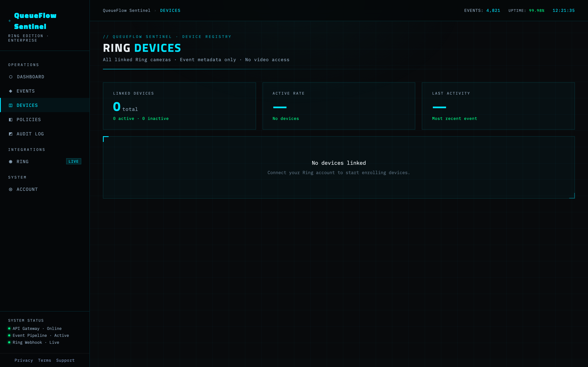588x367 pixels.
Task: Open Account using its target icon
Action: pos(11,189)
